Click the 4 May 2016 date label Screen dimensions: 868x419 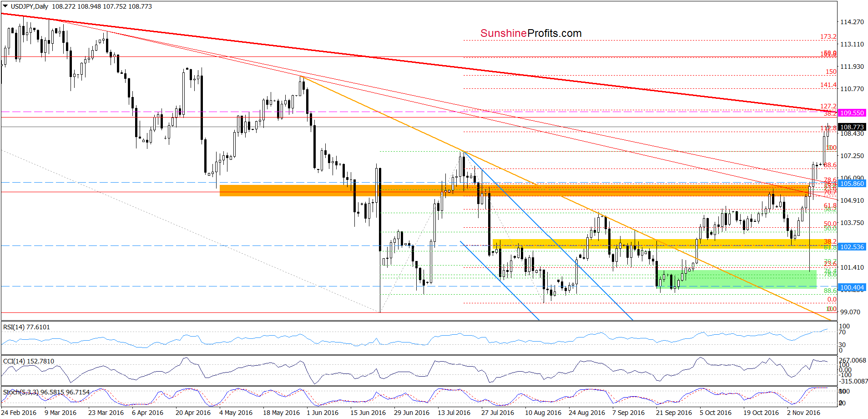tap(236, 413)
